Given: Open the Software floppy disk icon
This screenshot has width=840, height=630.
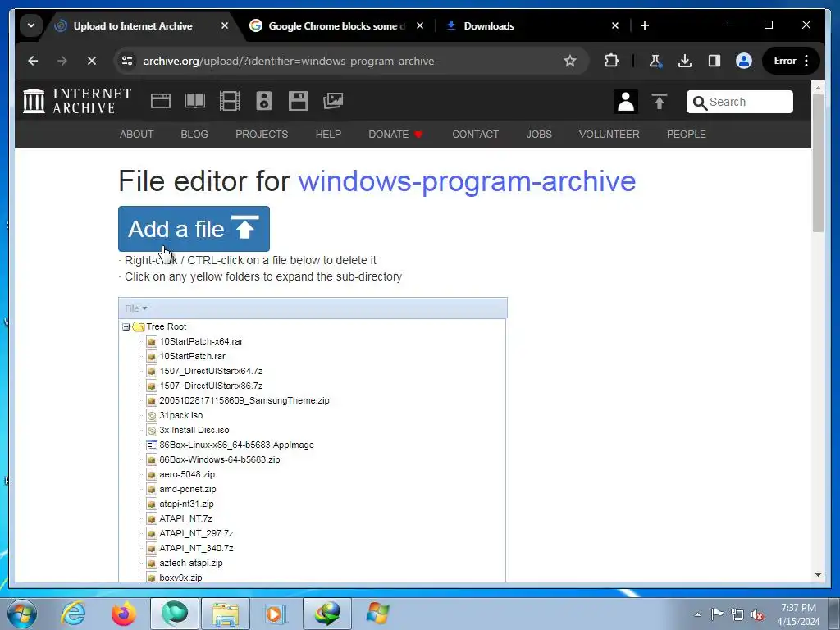Looking at the screenshot, I should tap(299, 101).
